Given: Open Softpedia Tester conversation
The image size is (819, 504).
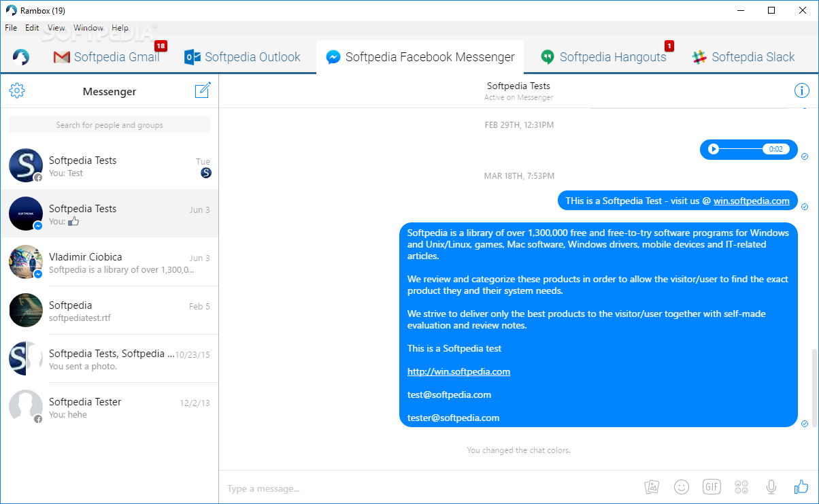Looking at the screenshot, I should tap(110, 407).
